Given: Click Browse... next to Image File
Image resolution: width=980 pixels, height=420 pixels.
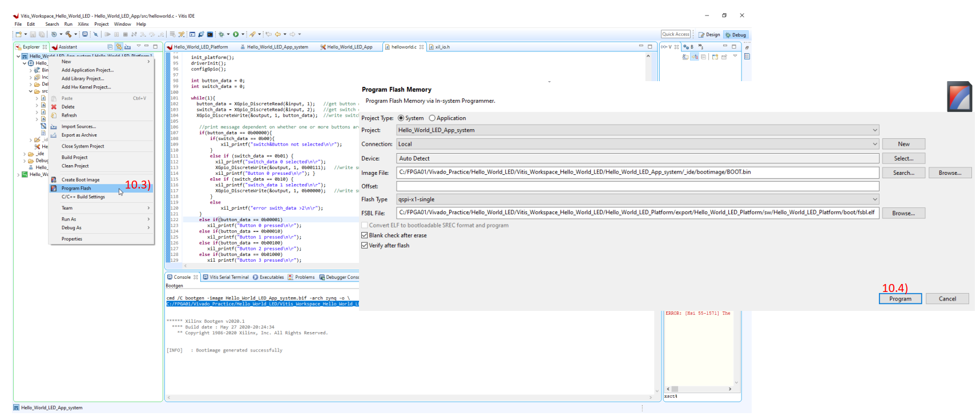Looking at the screenshot, I should click(950, 173).
